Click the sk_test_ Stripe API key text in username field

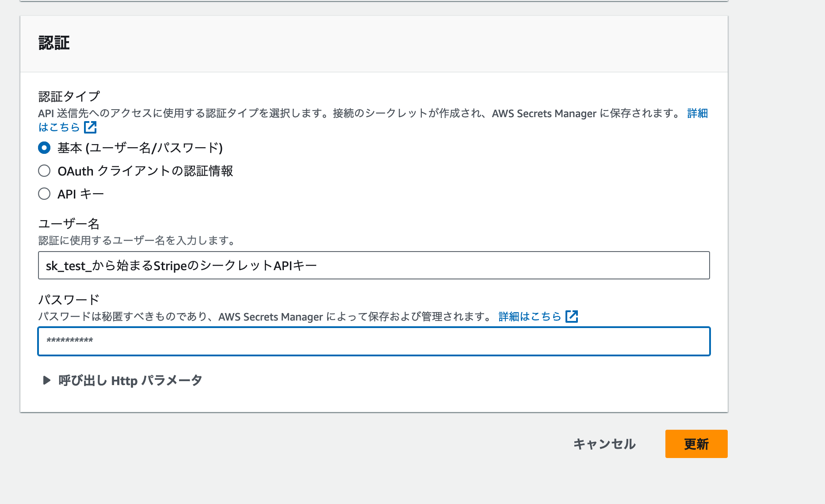point(181,265)
